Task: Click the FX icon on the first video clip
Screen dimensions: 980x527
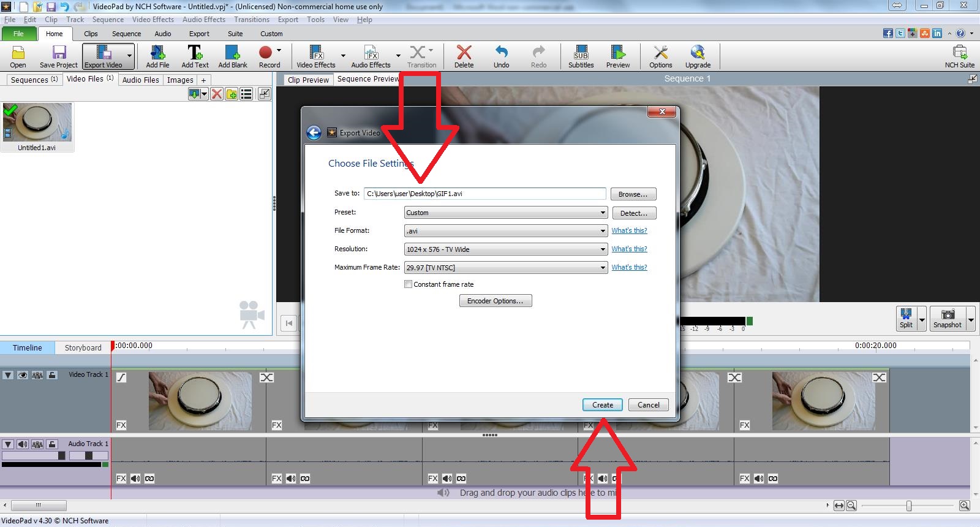Action: click(x=121, y=425)
